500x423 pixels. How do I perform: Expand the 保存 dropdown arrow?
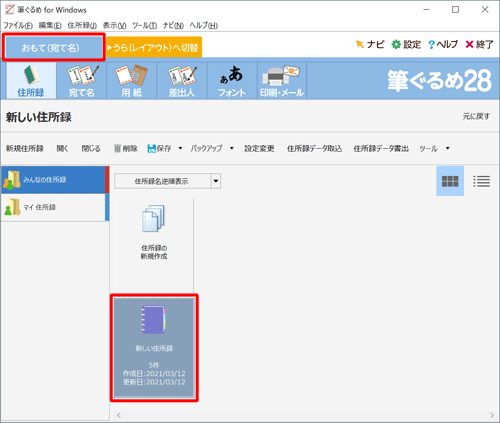tap(180, 148)
